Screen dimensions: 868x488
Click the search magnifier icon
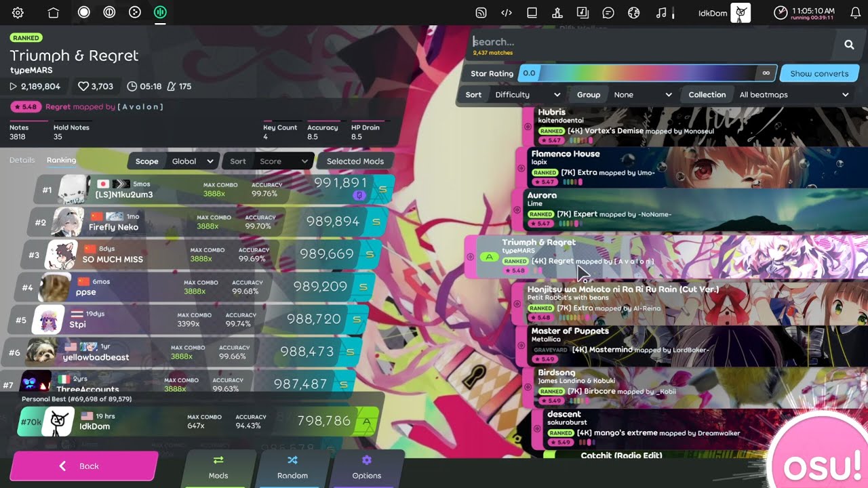(849, 45)
